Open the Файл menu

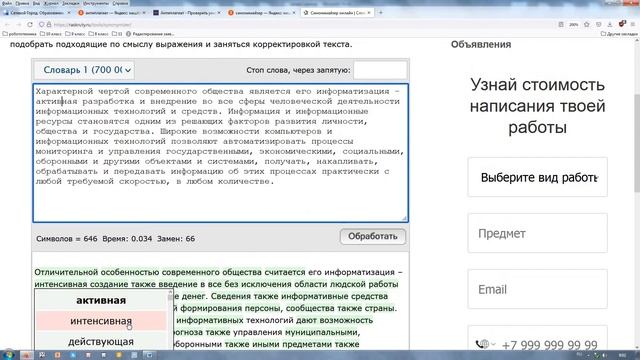click(x=7, y=3)
